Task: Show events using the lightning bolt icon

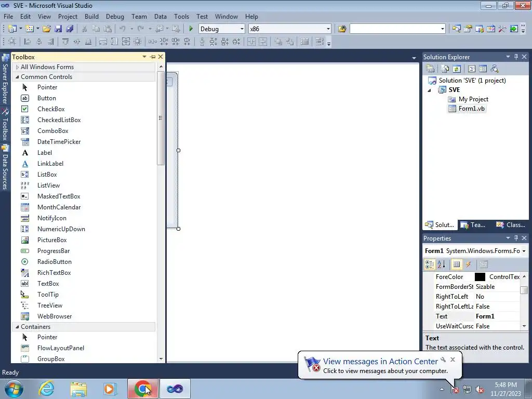Action: [x=468, y=264]
